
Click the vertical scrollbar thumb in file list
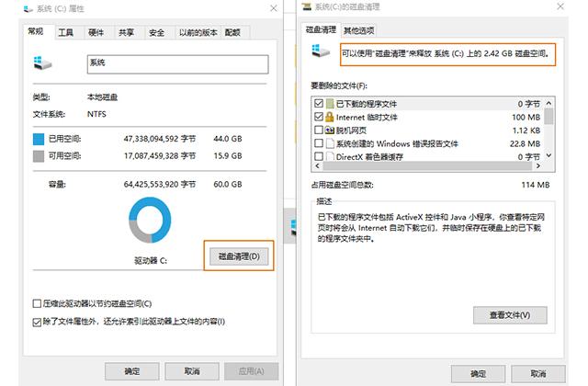pos(548,116)
